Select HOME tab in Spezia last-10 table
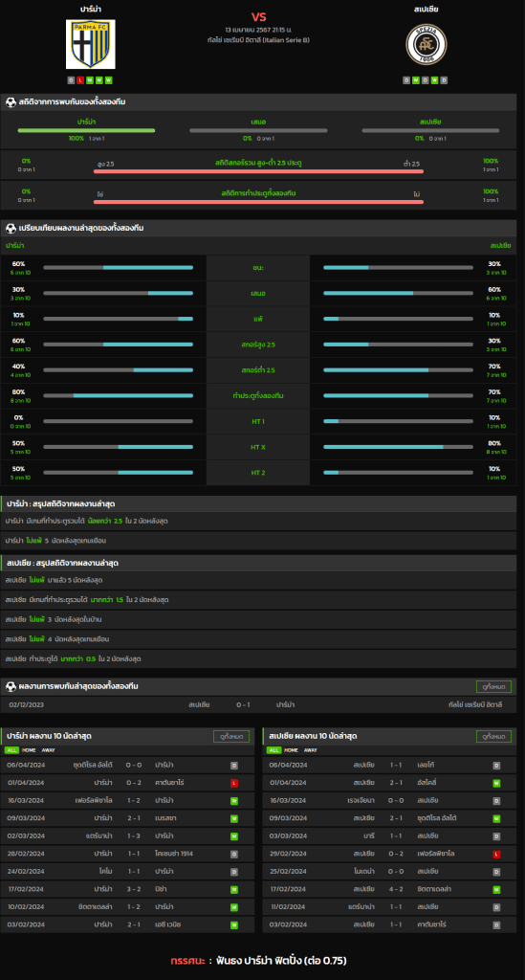 (291, 750)
